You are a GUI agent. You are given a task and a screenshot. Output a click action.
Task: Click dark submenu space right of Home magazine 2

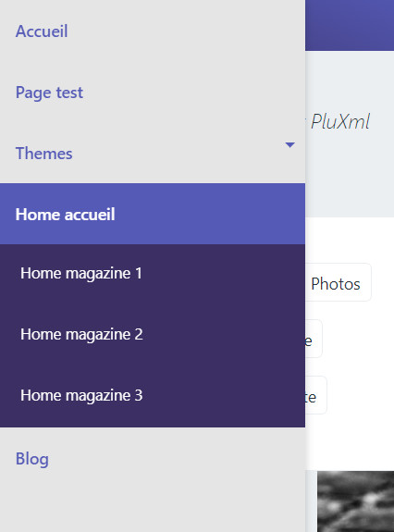[224, 334]
